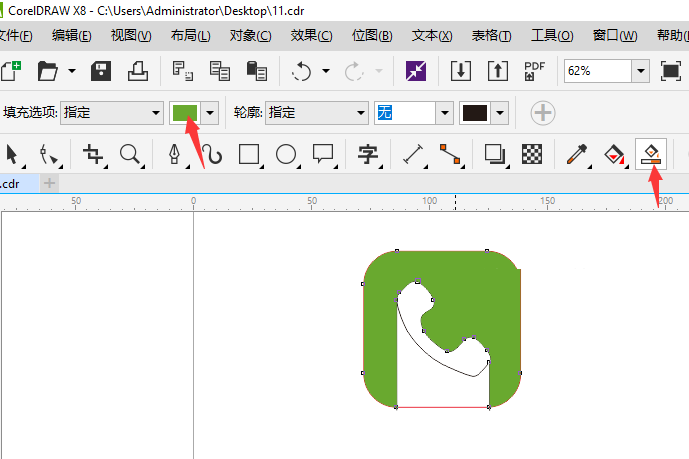This screenshot has height=459, width=689.
Task: Expand the open file dropdown arrow
Action: (x=72, y=71)
